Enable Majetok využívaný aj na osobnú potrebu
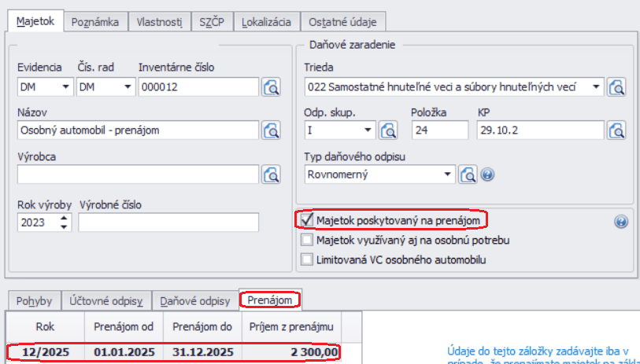Image resolution: width=640 pixels, height=364 pixels. 308,240
